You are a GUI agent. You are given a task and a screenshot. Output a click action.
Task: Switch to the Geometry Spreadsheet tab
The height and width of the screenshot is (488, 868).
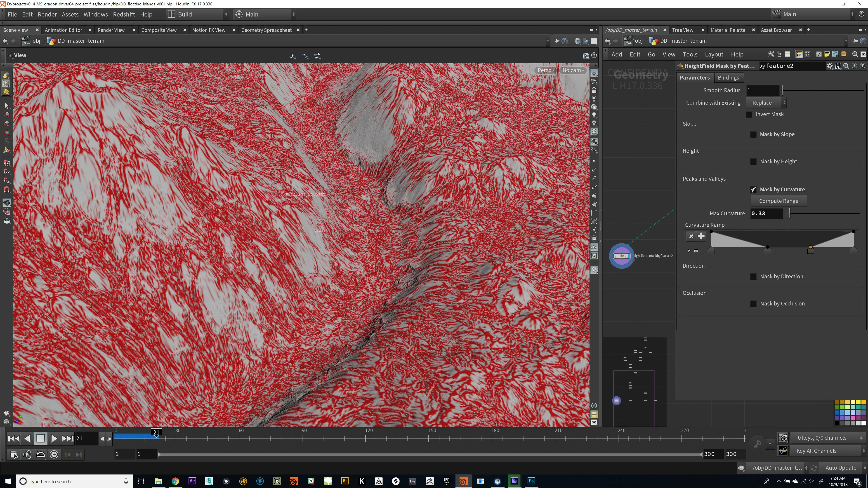[266, 30]
